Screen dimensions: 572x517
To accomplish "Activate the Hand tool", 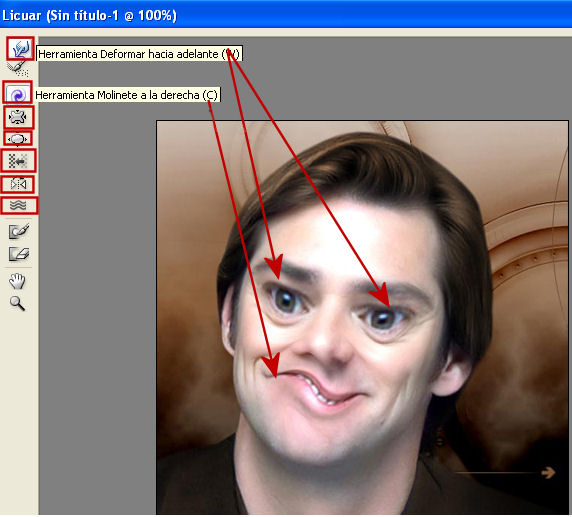I will [x=17, y=281].
